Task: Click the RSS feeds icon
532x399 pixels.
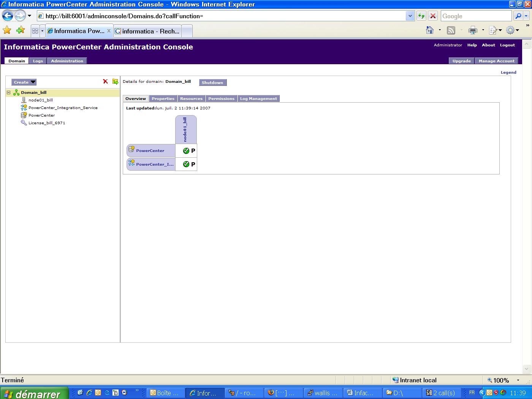Action: click(x=451, y=30)
